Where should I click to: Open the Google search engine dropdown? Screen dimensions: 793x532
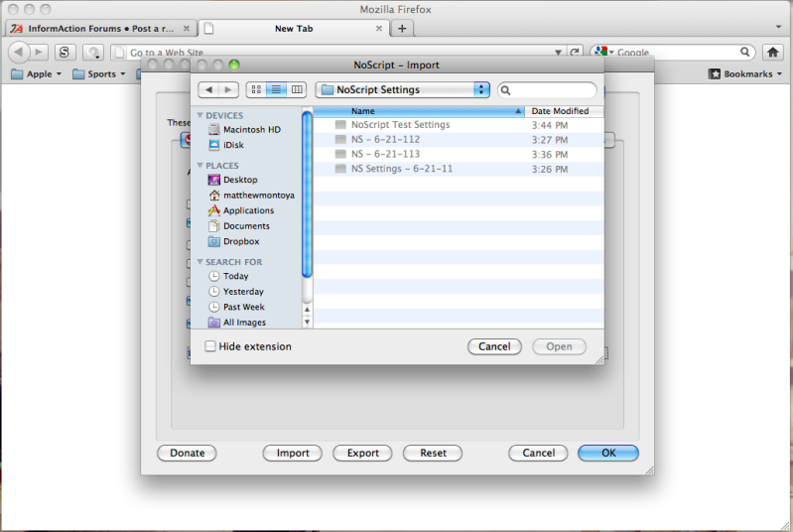[603, 52]
